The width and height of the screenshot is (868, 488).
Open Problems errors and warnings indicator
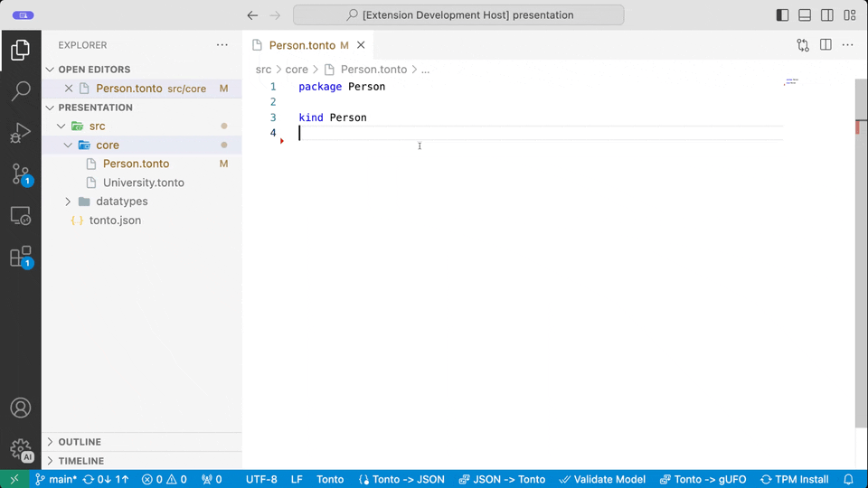(164, 479)
